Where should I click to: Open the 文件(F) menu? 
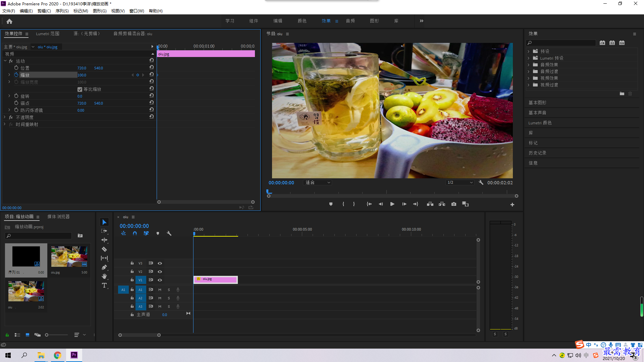[x=9, y=11]
